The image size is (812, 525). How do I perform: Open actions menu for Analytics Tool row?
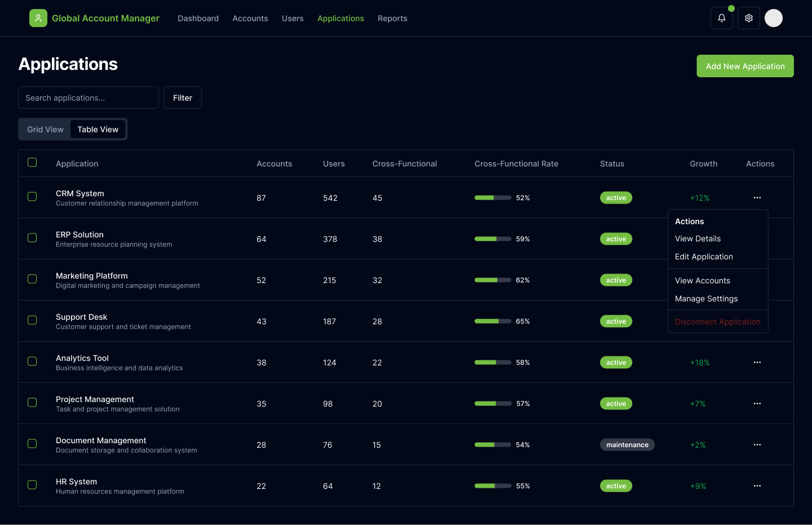coord(757,363)
